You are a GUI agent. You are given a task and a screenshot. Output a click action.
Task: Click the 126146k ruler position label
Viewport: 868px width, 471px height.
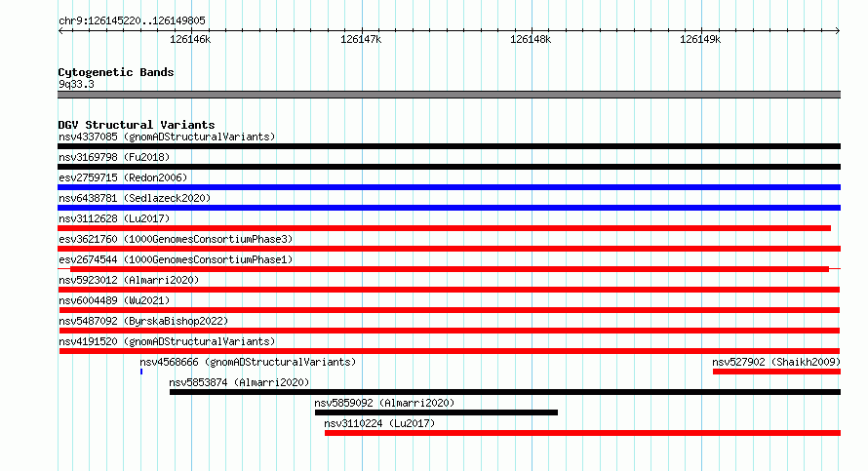[190, 39]
